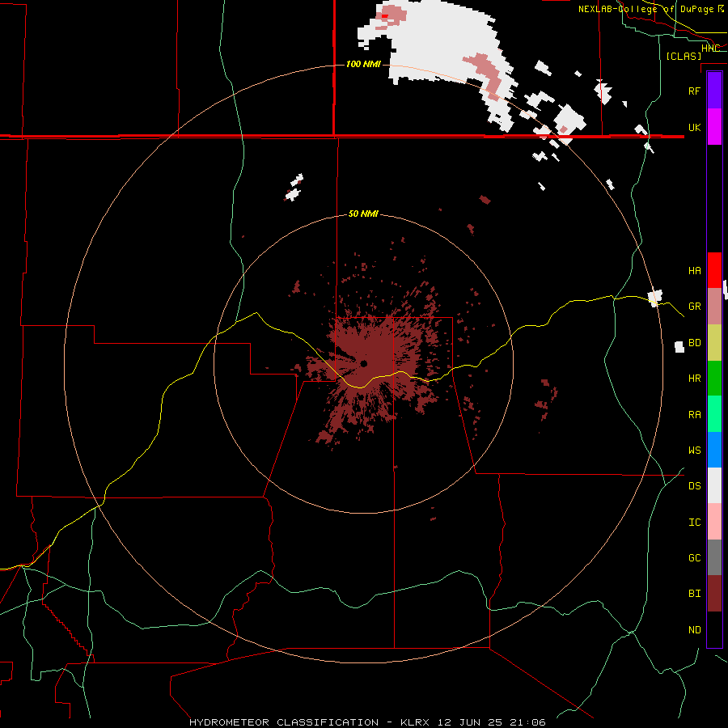Click the "GR" legend label text
This screenshot has width=728, height=728.
(694, 307)
